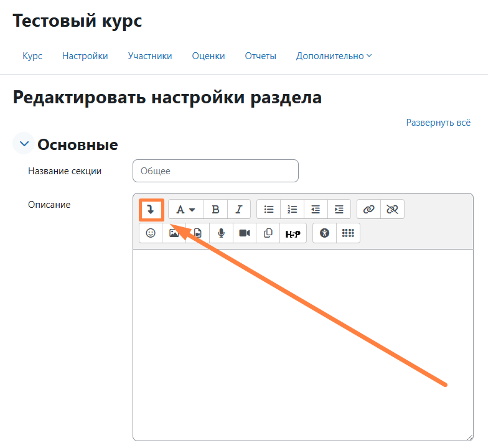Click the indent button

click(339, 210)
